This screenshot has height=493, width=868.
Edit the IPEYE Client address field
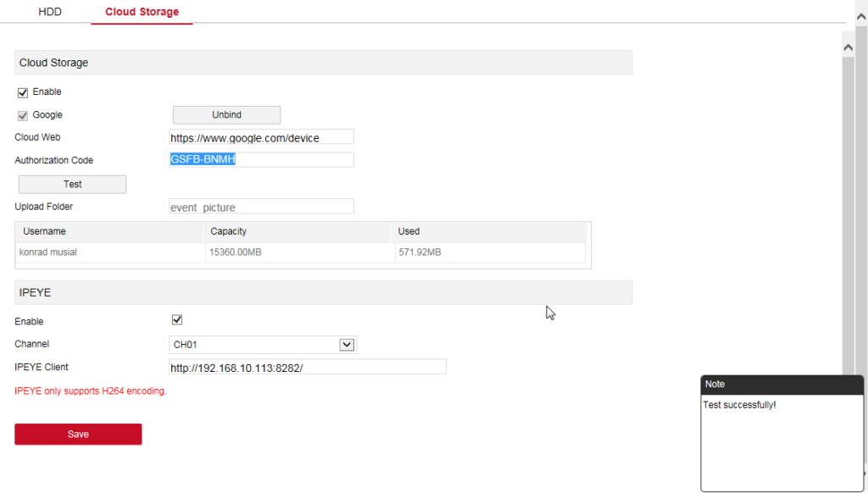click(307, 366)
